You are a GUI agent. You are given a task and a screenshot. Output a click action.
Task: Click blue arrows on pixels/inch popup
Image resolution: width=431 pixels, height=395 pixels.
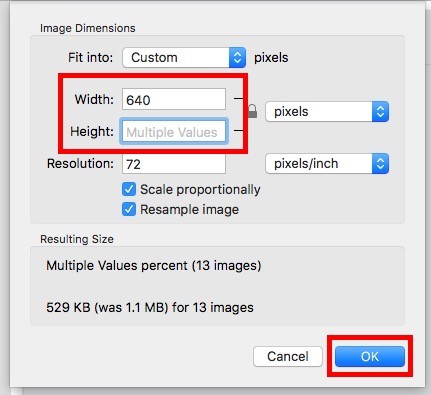(x=380, y=164)
